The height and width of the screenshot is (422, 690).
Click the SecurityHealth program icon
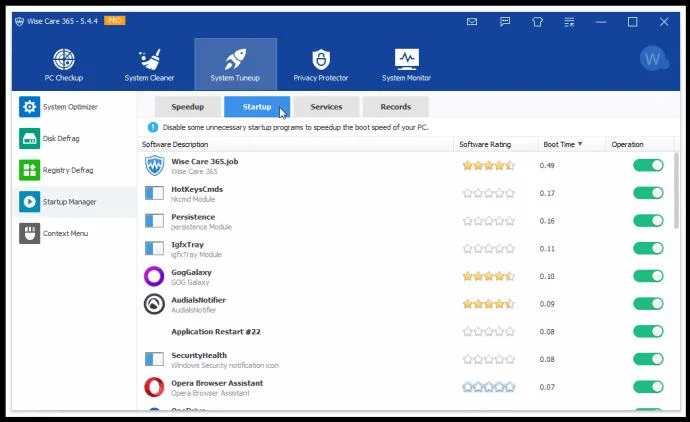click(154, 359)
